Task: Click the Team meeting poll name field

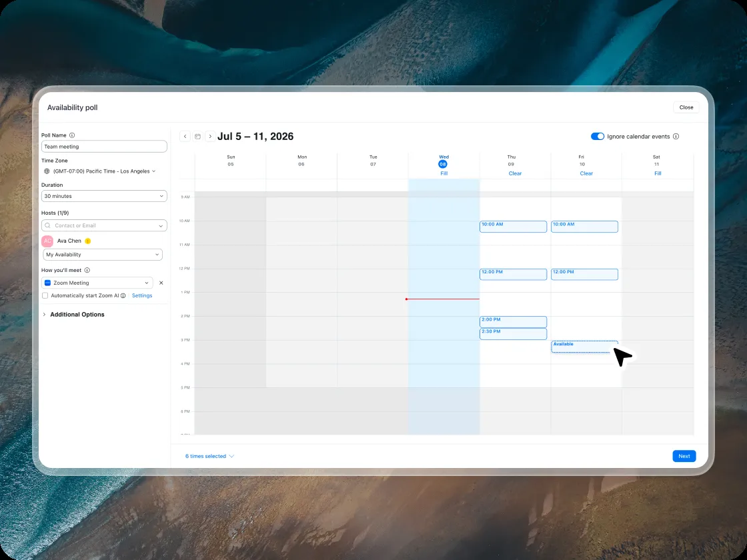Action: click(104, 147)
